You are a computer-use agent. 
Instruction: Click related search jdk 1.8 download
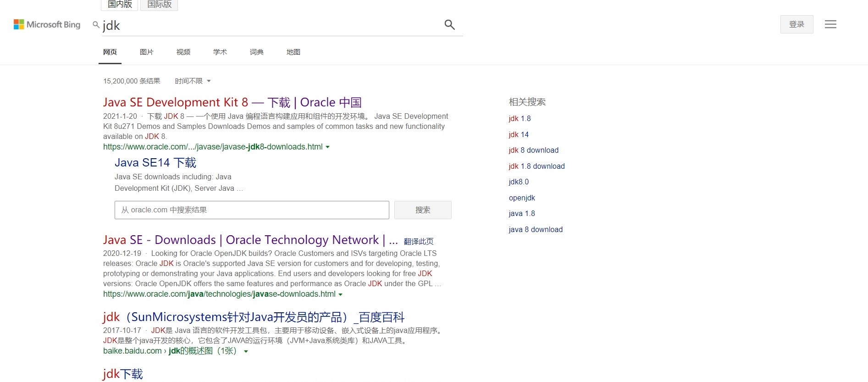click(x=536, y=166)
